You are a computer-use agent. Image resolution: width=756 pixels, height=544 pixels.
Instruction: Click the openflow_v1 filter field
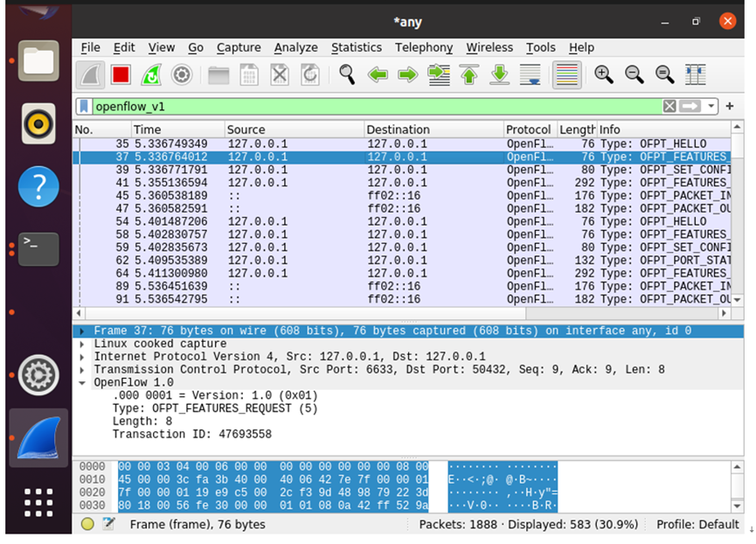click(376, 106)
